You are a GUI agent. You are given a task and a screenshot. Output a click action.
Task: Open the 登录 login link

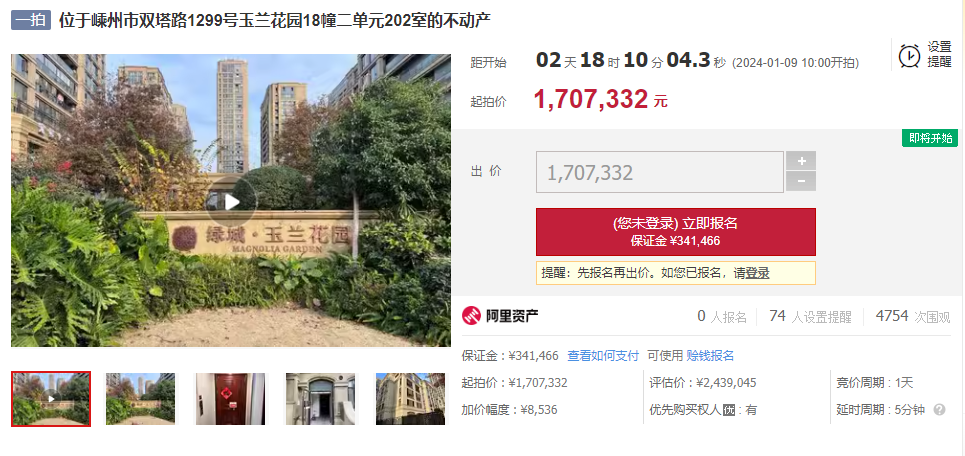(758, 273)
